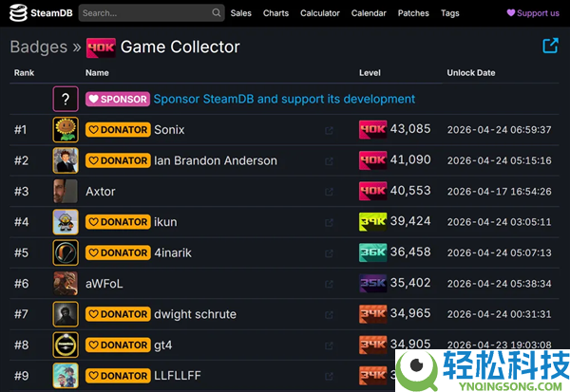
Task: Open the Sales menu item
Action: [240, 13]
